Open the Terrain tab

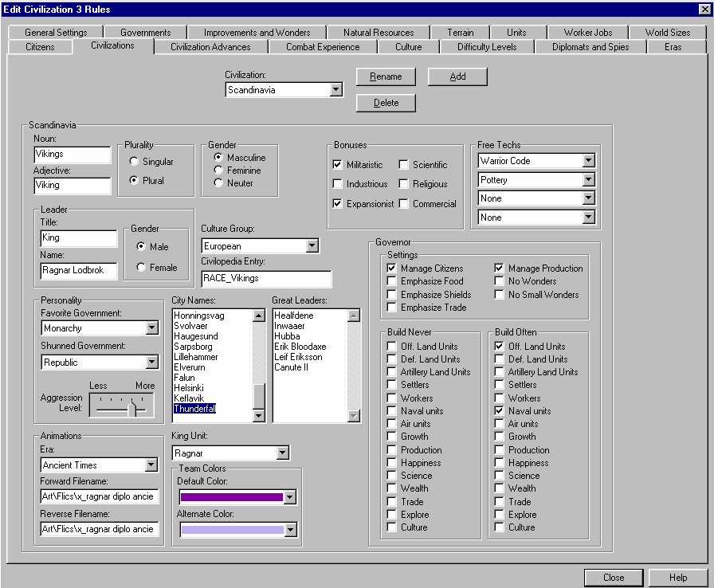(460, 33)
